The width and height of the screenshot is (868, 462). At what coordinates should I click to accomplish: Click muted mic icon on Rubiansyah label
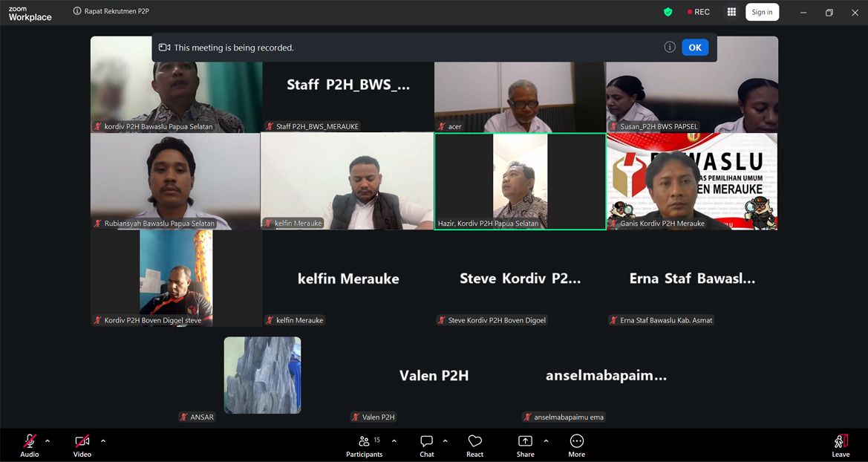[x=98, y=224]
